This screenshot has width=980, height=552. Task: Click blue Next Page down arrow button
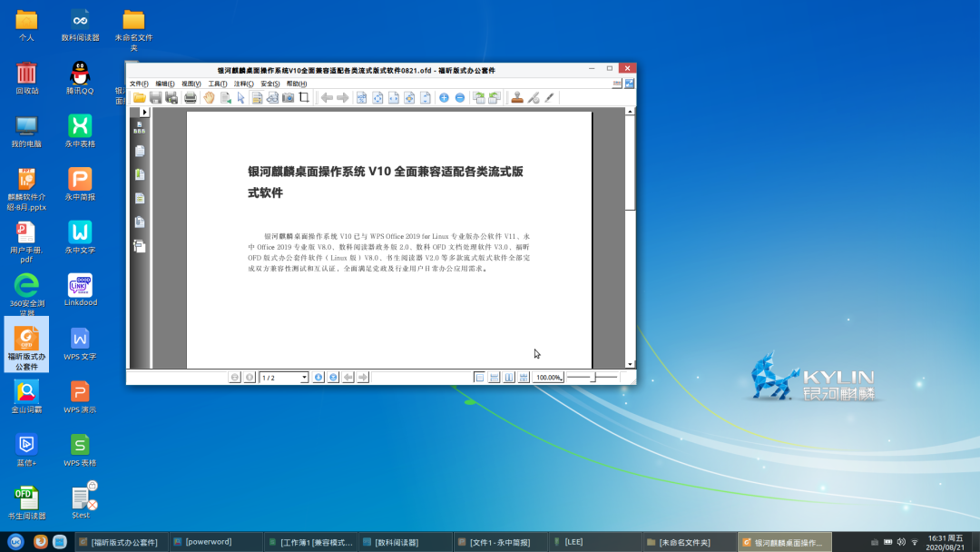[x=318, y=378]
